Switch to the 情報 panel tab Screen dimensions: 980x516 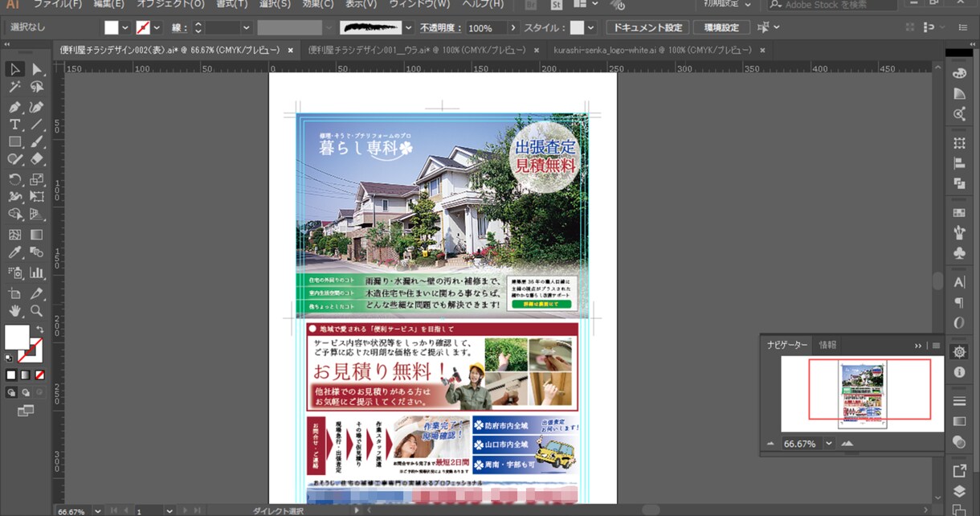click(827, 345)
